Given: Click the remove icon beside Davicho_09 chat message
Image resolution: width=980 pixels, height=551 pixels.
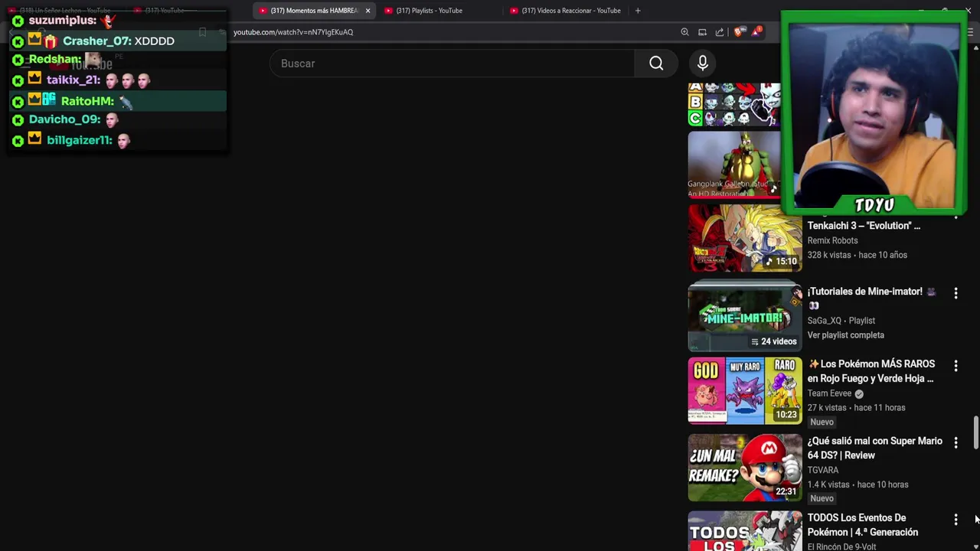Looking at the screenshot, I should point(18,120).
